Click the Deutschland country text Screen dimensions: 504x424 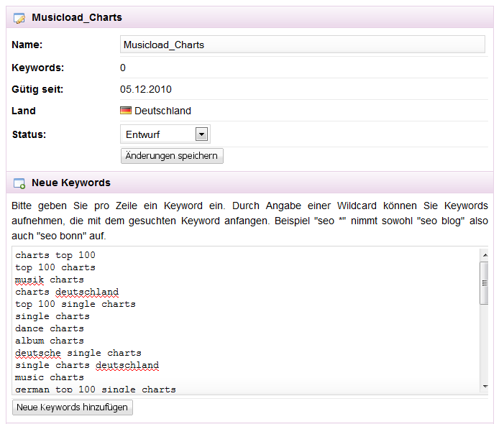coord(162,111)
